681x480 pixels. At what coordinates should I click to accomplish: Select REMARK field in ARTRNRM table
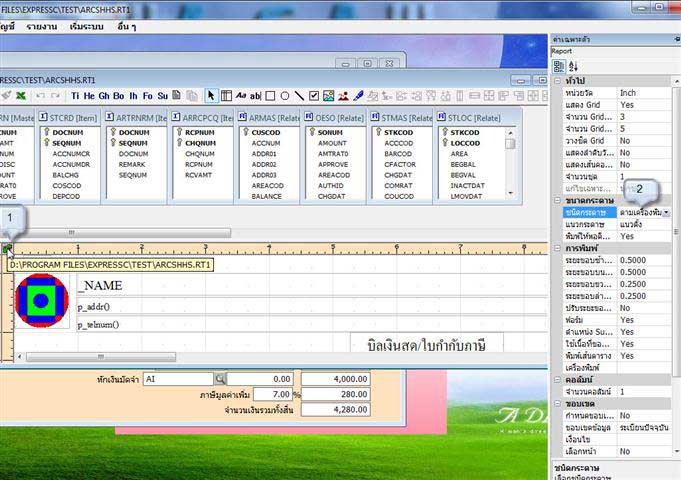pyautogui.click(x=132, y=164)
